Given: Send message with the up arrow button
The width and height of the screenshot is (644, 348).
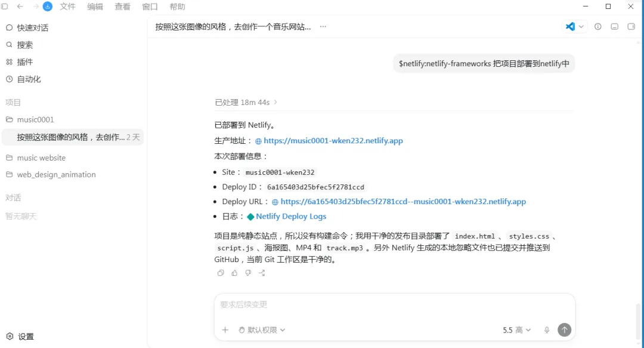Looking at the screenshot, I should (564, 329).
